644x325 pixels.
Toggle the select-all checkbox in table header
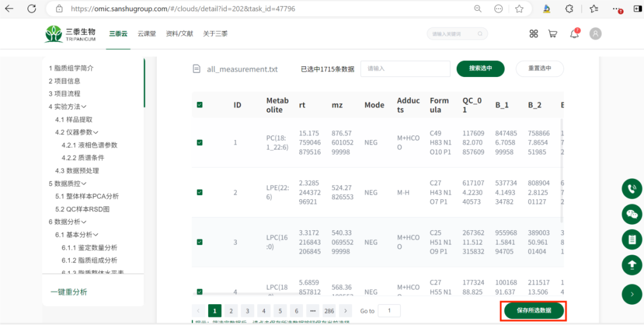pyautogui.click(x=200, y=105)
